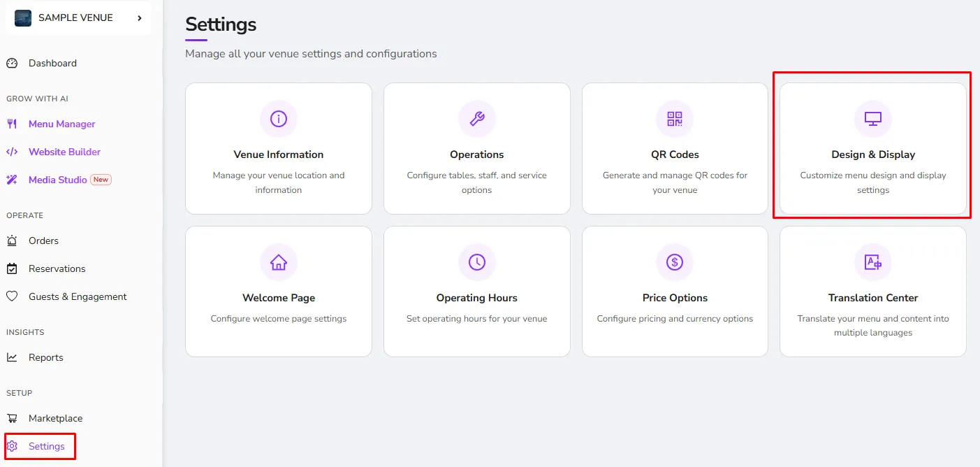Click the Settings gear icon in sidebar
980x467 pixels.
[12, 446]
